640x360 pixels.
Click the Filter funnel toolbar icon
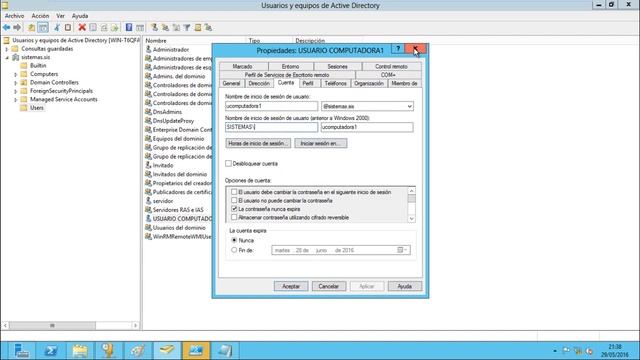coord(187,27)
